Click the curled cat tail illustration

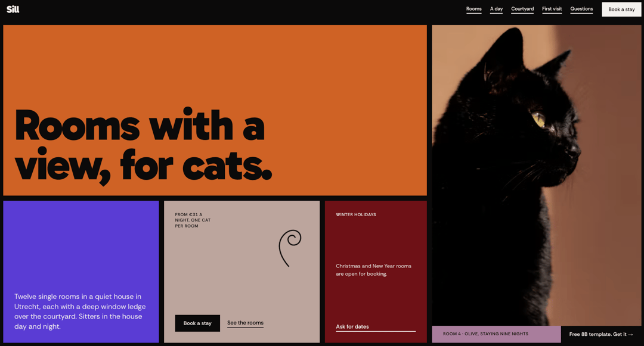coord(290,248)
